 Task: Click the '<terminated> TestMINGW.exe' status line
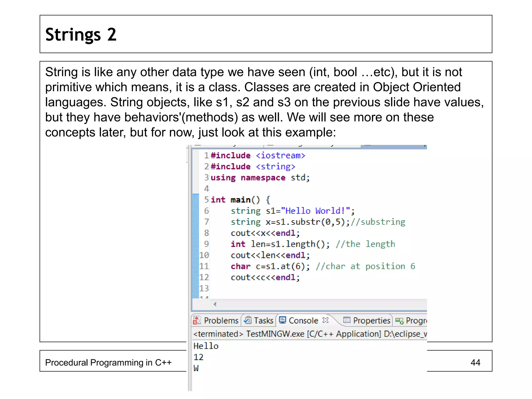click(310, 334)
